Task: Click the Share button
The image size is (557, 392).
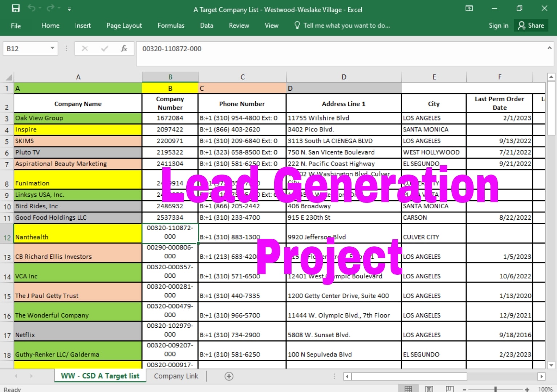Action: click(x=531, y=25)
